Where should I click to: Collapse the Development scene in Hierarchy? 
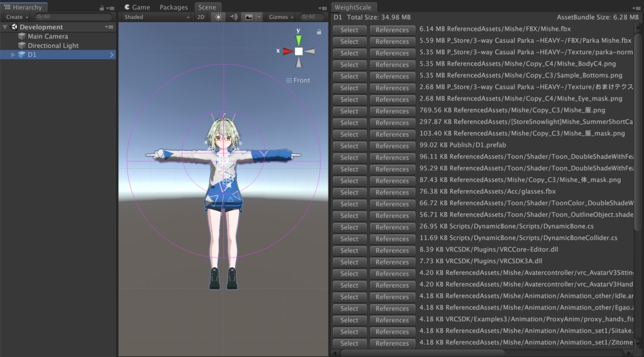click(x=5, y=27)
